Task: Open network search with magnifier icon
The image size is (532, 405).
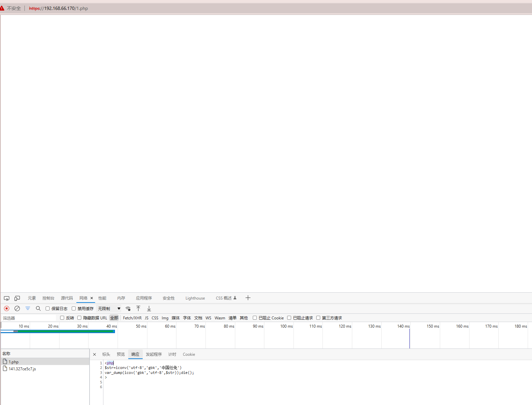Action: point(38,308)
